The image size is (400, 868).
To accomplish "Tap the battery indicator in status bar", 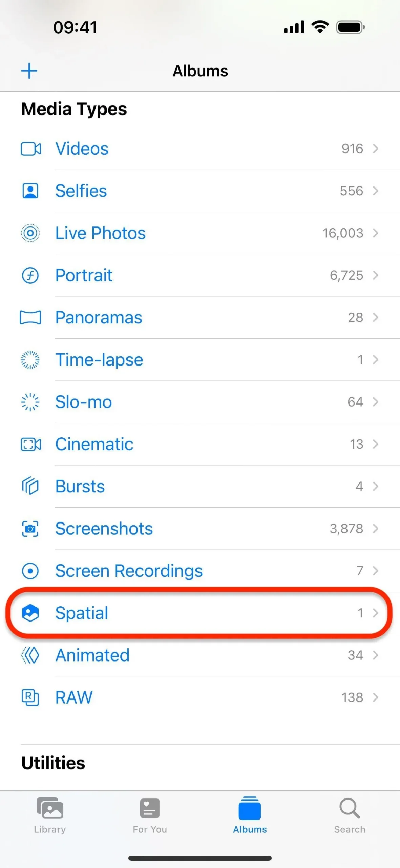I will tap(350, 27).
